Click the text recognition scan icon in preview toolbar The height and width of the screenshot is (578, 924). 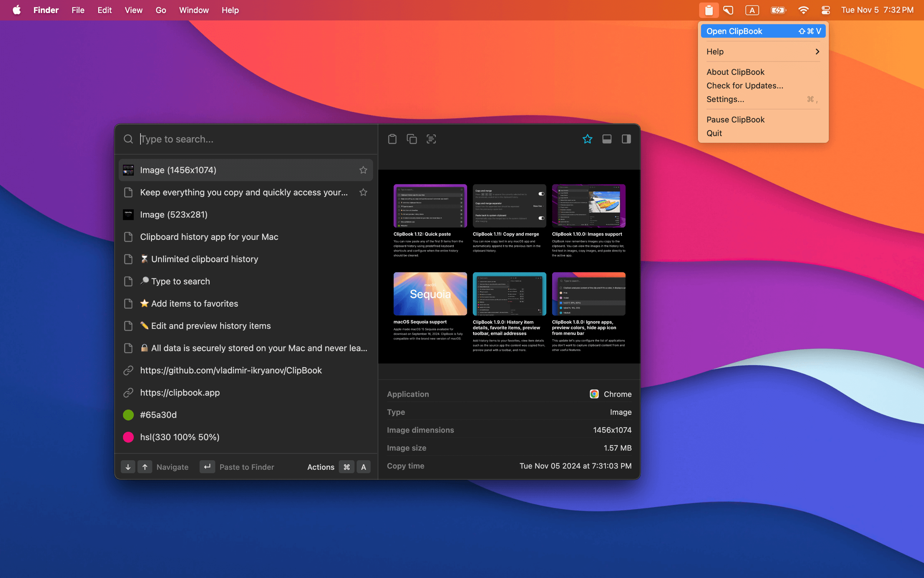click(x=431, y=139)
